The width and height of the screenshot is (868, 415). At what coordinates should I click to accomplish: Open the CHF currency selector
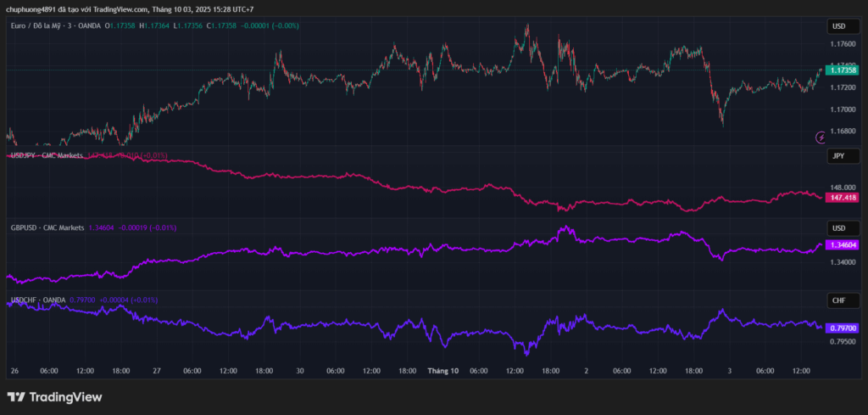[843, 300]
